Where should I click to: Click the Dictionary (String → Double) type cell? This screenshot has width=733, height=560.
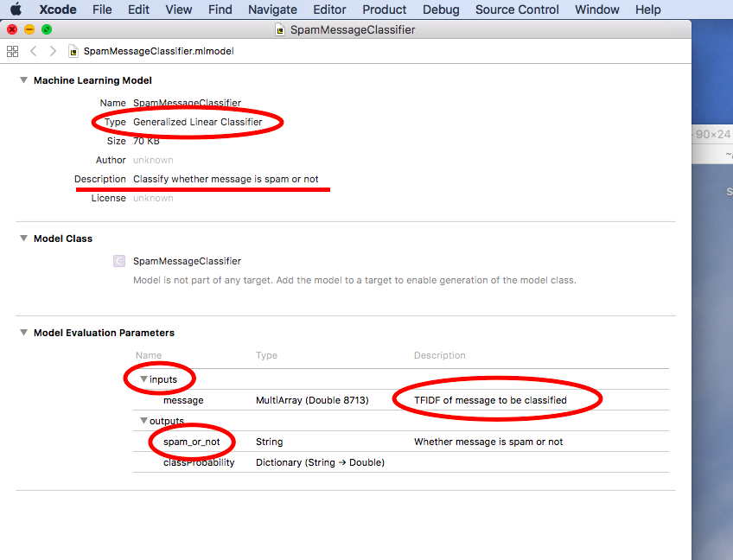click(320, 462)
